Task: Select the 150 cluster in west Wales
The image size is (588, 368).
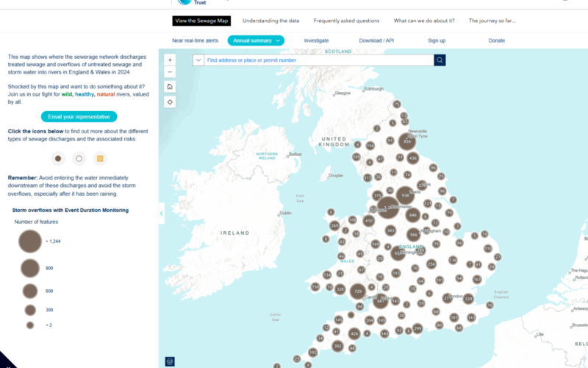Action: [x=315, y=287]
